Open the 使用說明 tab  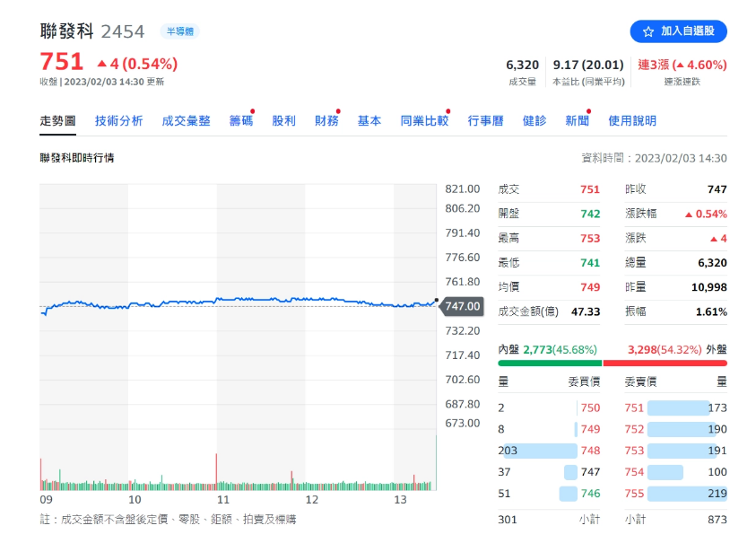(632, 120)
